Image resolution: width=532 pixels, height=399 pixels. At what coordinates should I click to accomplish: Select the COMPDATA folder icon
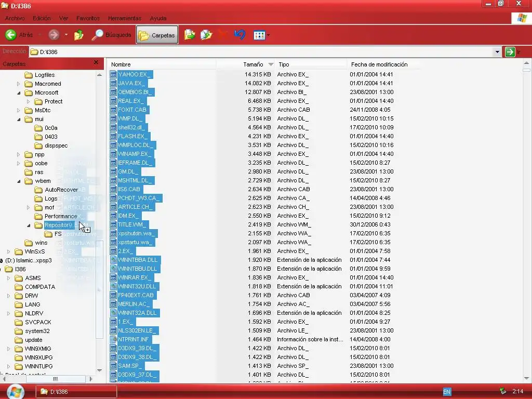pyautogui.click(x=19, y=287)
